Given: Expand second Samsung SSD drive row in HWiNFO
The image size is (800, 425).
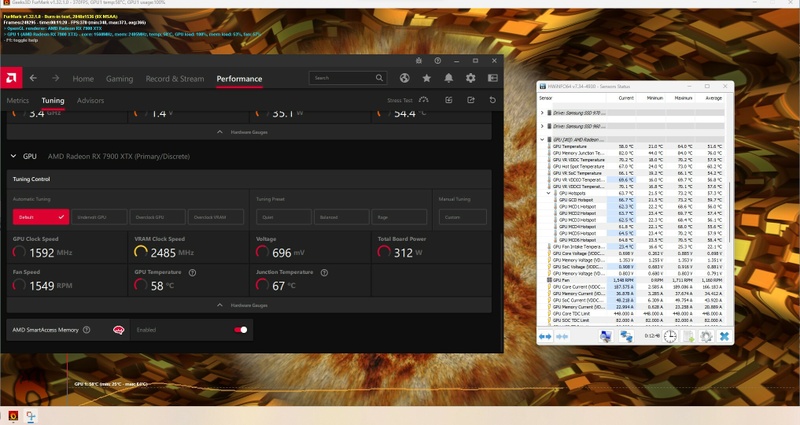Looking at the screenshot, I should pyautogui.click(x=542, y=126).
